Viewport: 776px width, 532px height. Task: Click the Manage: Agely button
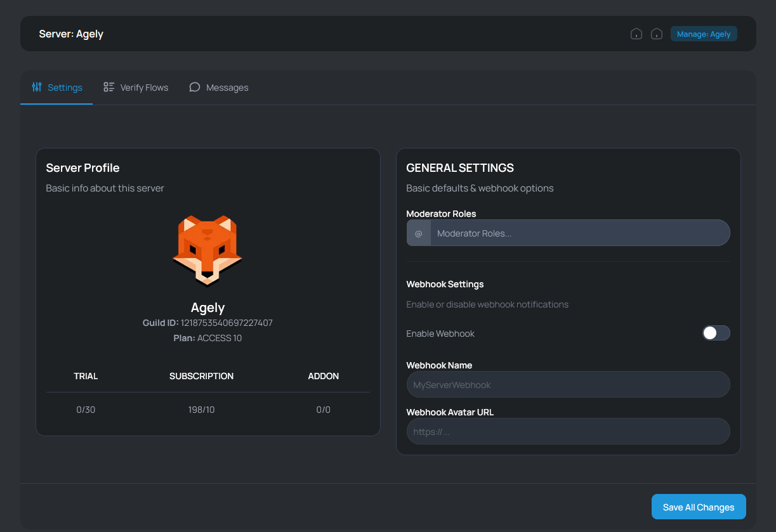(x=704, y=34)
